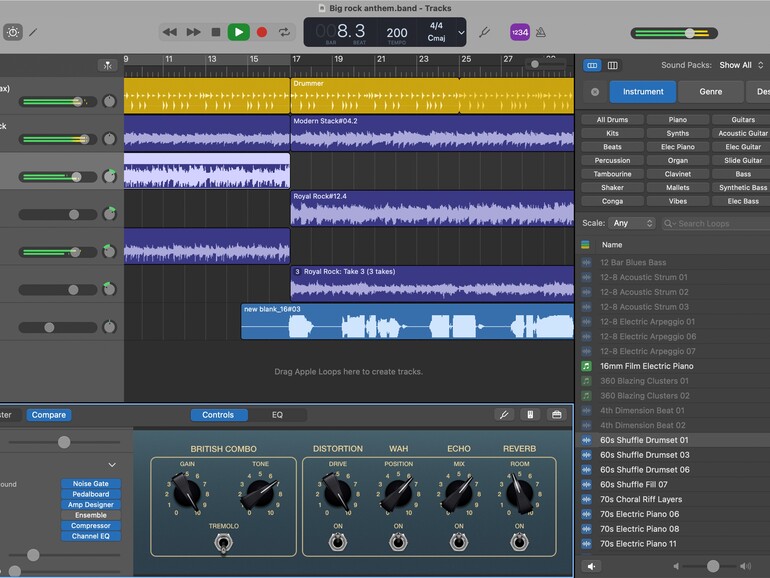Filter loops by Organ
Viewport: 770px width, 578px height.
point(678,161)
